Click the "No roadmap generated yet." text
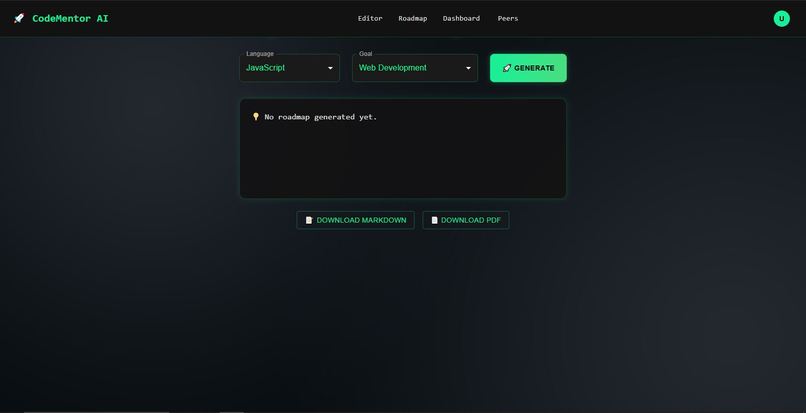This screenshot has width=806, height=413. tap(321, 117)
